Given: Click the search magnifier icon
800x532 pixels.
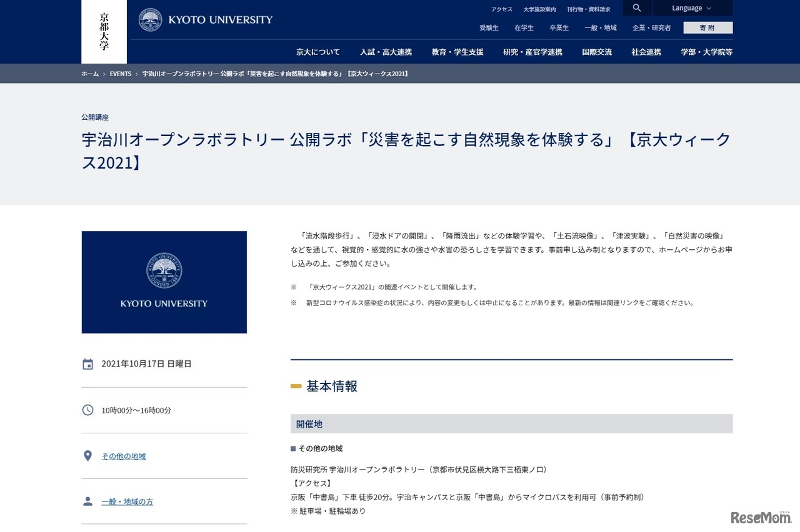Looking at the screenshot, I should pyautogui.click(x=636, y=7).
